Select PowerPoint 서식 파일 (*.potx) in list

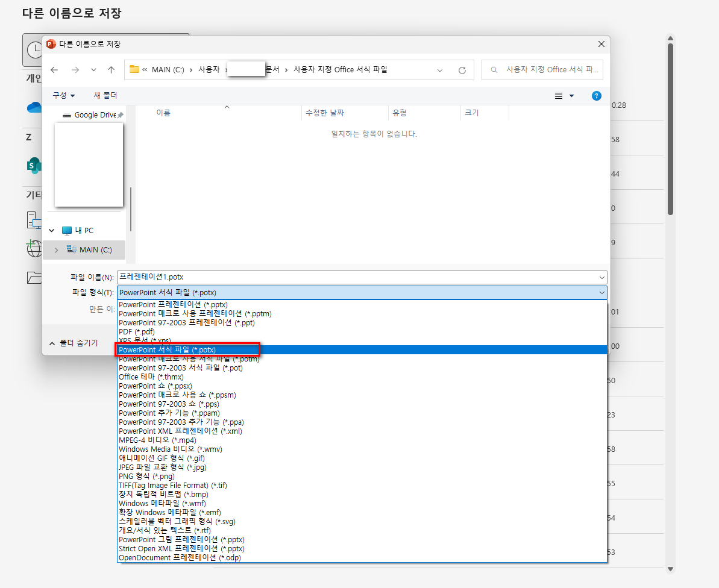(362, 349)
